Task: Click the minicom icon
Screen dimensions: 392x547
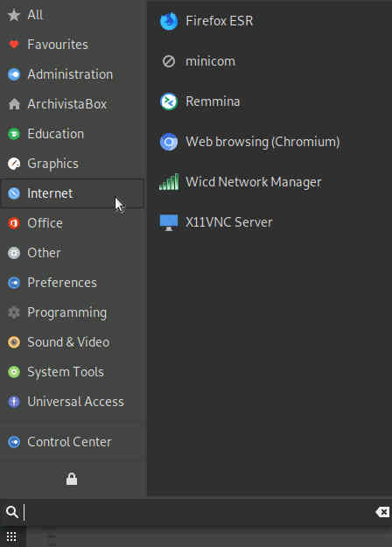Action: coord(169,61)
